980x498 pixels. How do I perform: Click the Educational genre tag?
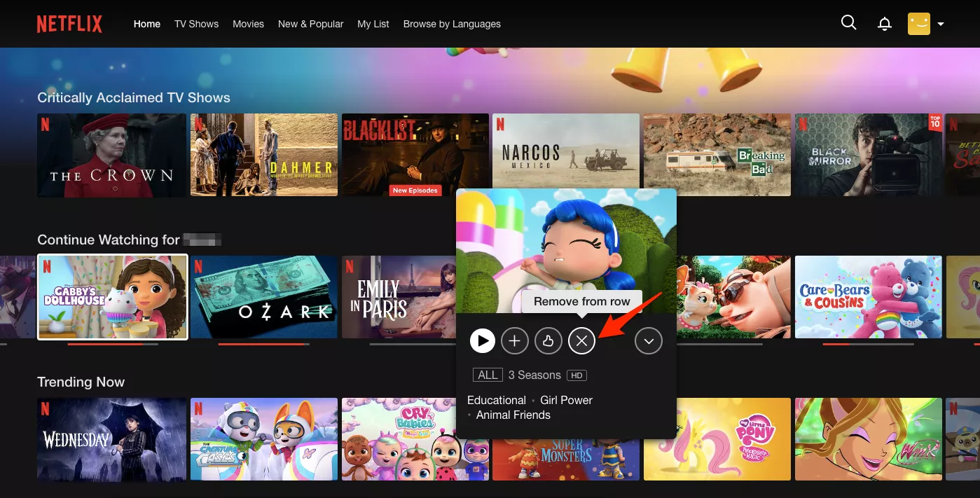[x=497, y=400]
